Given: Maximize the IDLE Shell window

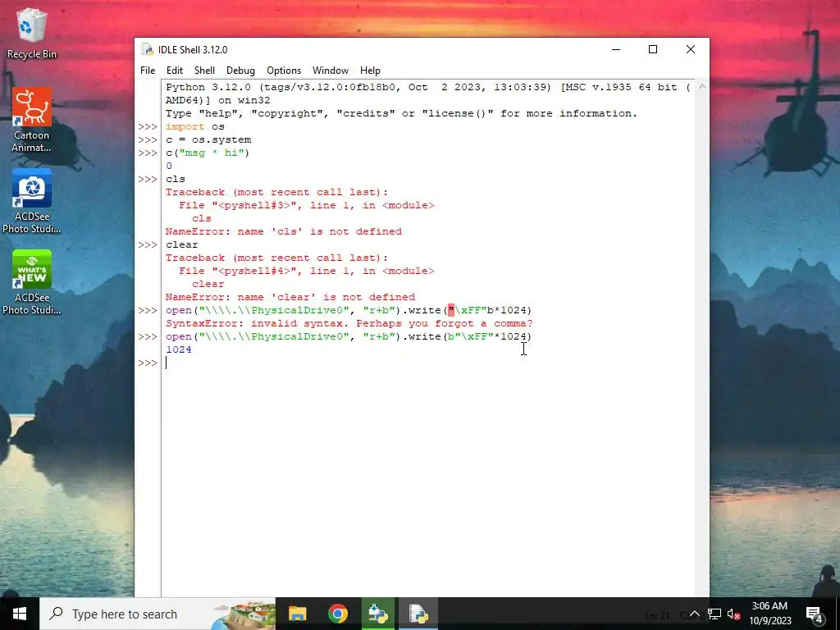Looking at the screenshot, I should coord(653,49).
